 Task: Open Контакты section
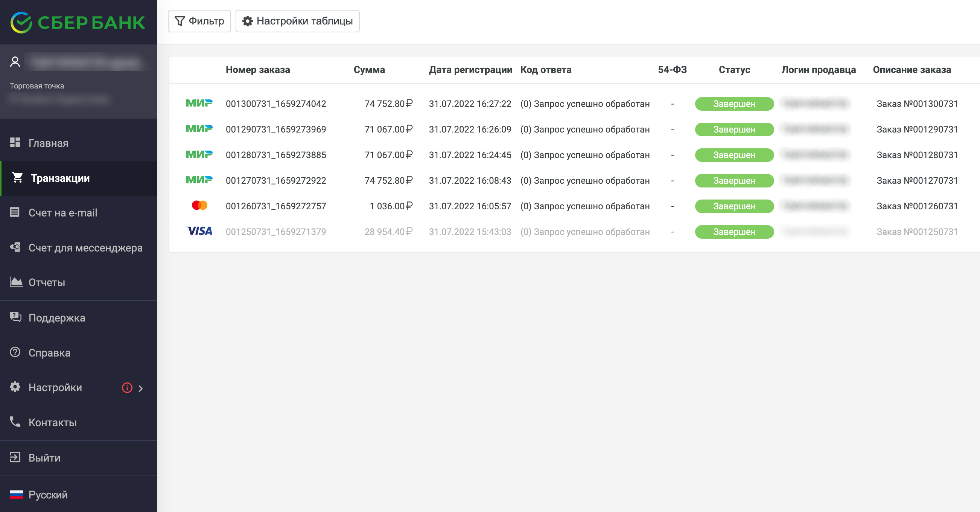click(x=78, y=422)
